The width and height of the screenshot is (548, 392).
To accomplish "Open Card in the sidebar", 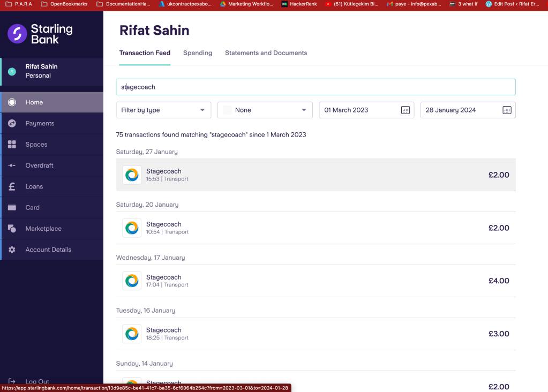I will (x=52, y=208).
